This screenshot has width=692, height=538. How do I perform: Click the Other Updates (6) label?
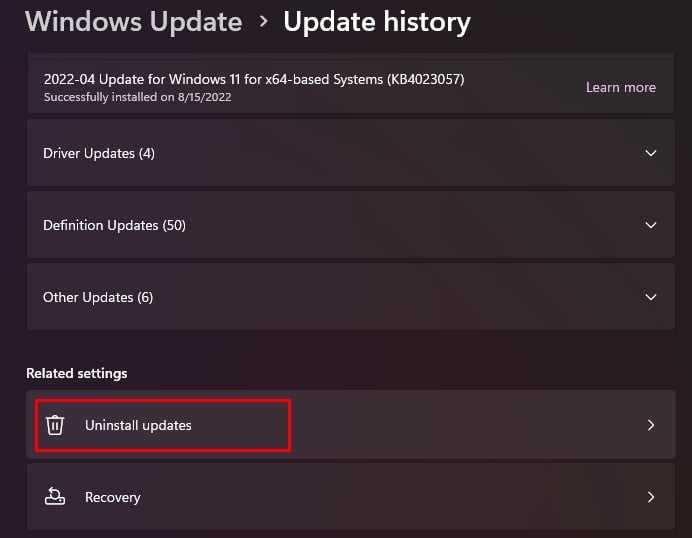pyautogui.click(x=98, y=297)
